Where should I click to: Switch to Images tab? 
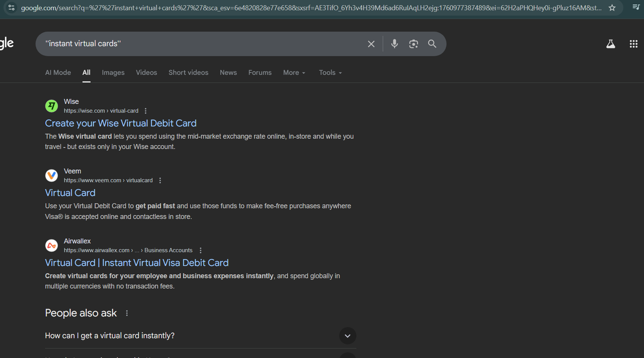(x=113, y=73)
